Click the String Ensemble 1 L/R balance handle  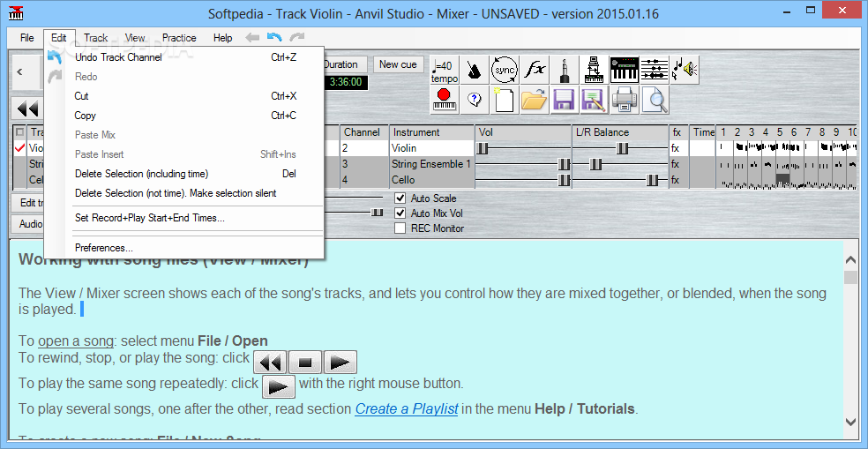pos(595,164)
